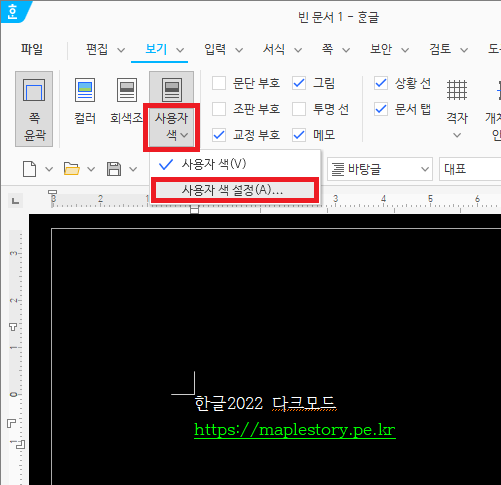Expand the 보기 menu chevron
Image resolution: width=501 pixels, height=485 pixels.
pyautogui.click(x=180, y=50)
